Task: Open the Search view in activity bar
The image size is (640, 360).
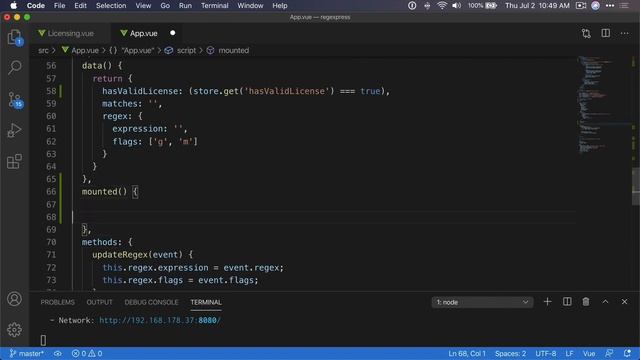Action: (15, 67)
